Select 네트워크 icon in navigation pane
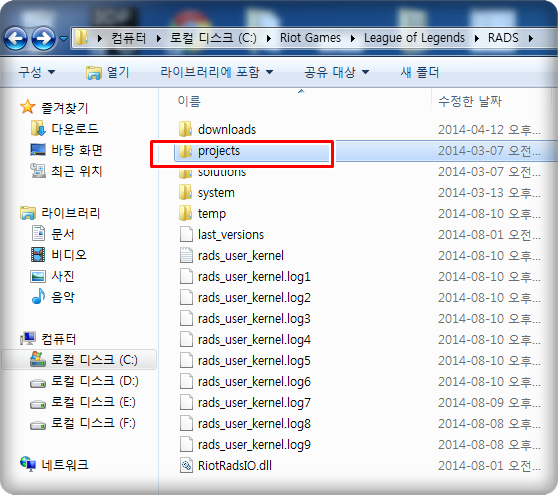558x495 pixels. pos(28,464)
